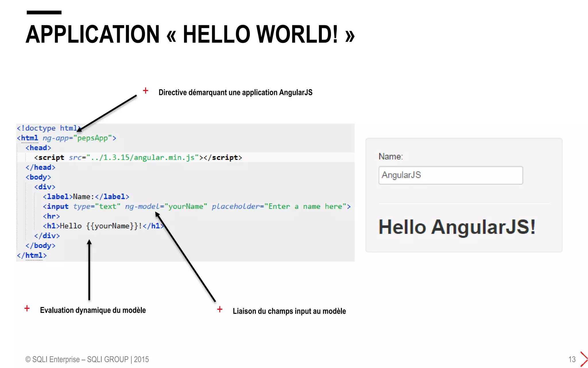This screenshot has width=588, height=368.
Task: Click the opening '<head>' code line
Action: tap(38, 148)
